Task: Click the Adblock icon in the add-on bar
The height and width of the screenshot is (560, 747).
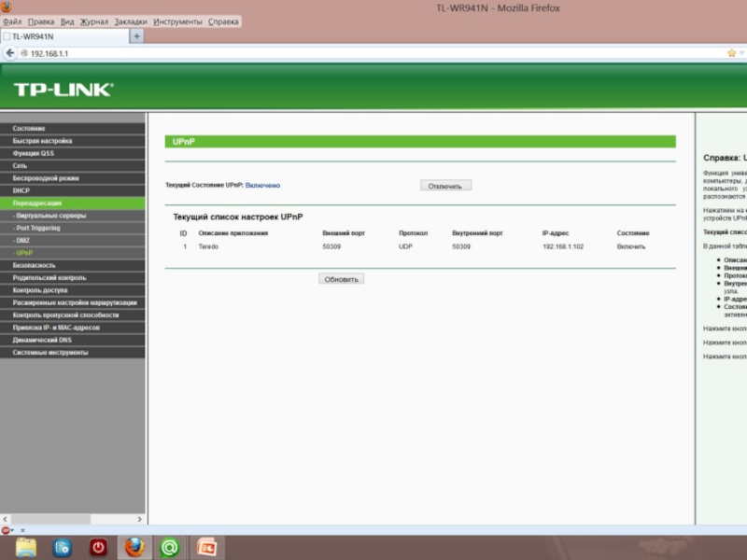Action: pyautogui.click(x=6, y=529)
